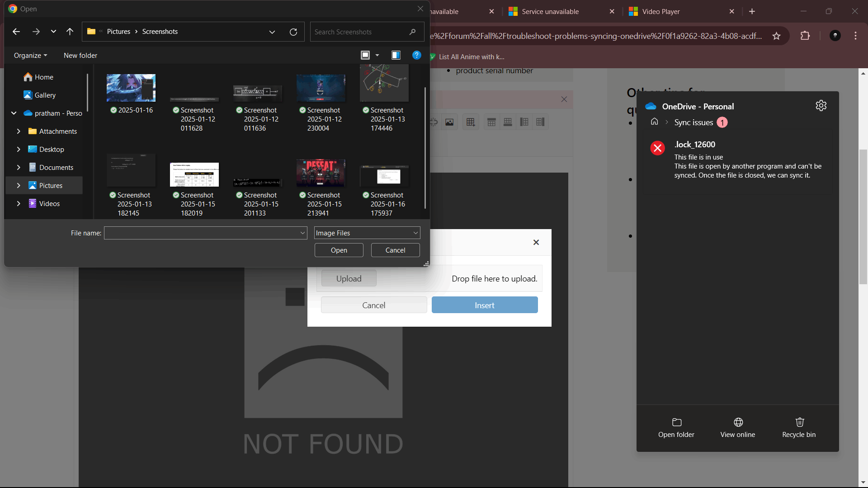The width and height of the screenshot is (868, 488).
Task: Bookmark this page with the star icon
Action: (777, 36)
